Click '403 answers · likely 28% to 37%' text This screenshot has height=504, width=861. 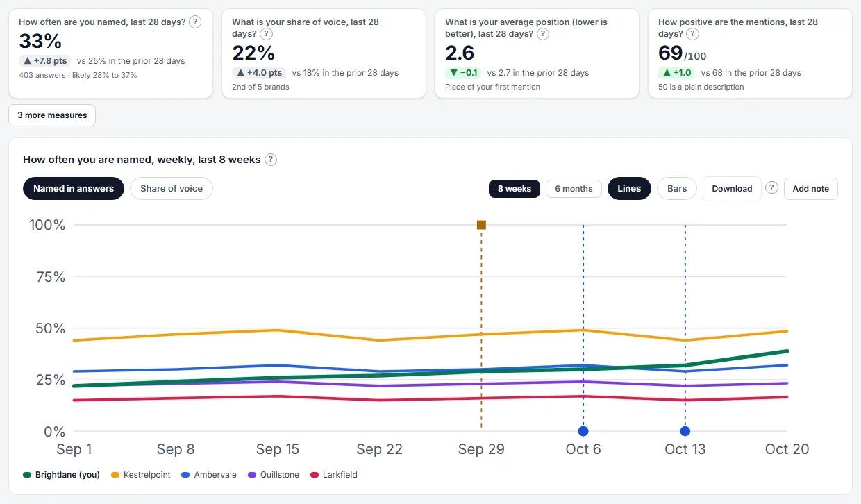coord(78,75)
